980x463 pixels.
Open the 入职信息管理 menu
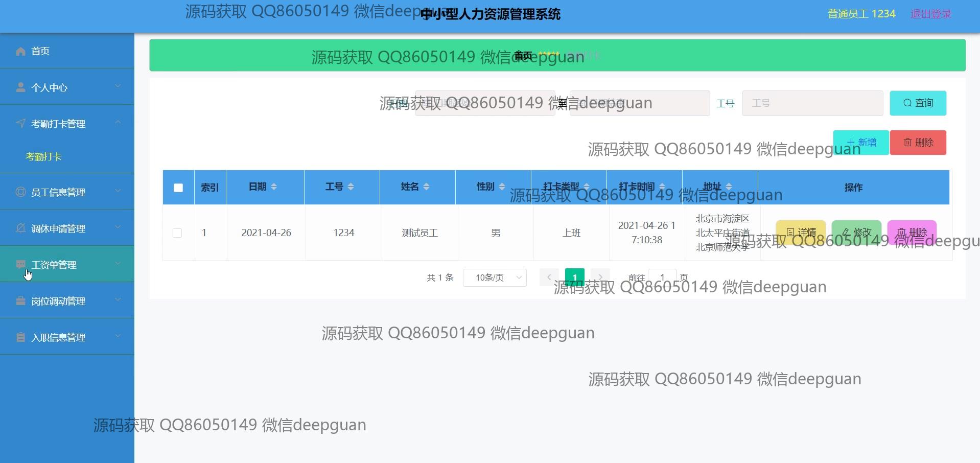pos(58,337)
